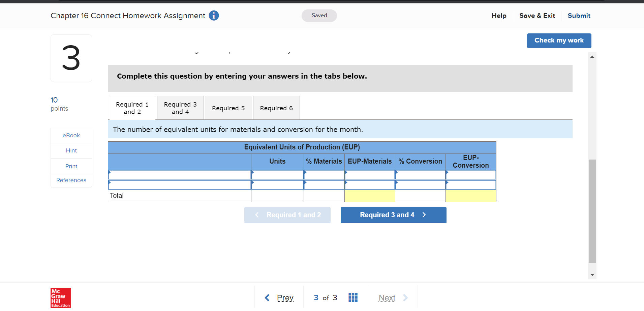Click the Check my work button

(559, 40)
